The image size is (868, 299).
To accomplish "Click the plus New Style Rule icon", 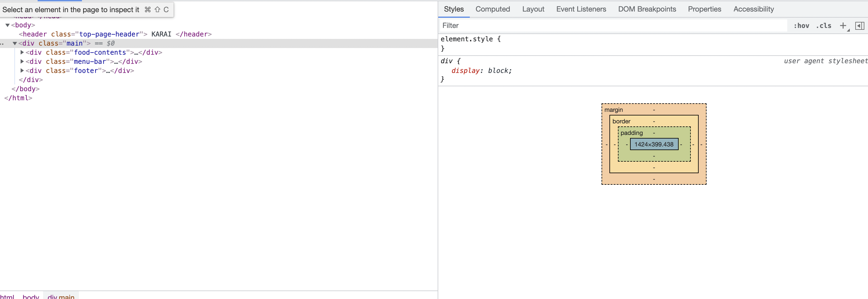I will (x=843, y=26).
